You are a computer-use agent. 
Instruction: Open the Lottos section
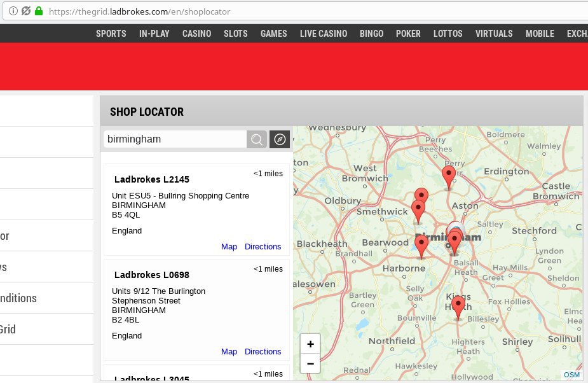pos(448,34)
